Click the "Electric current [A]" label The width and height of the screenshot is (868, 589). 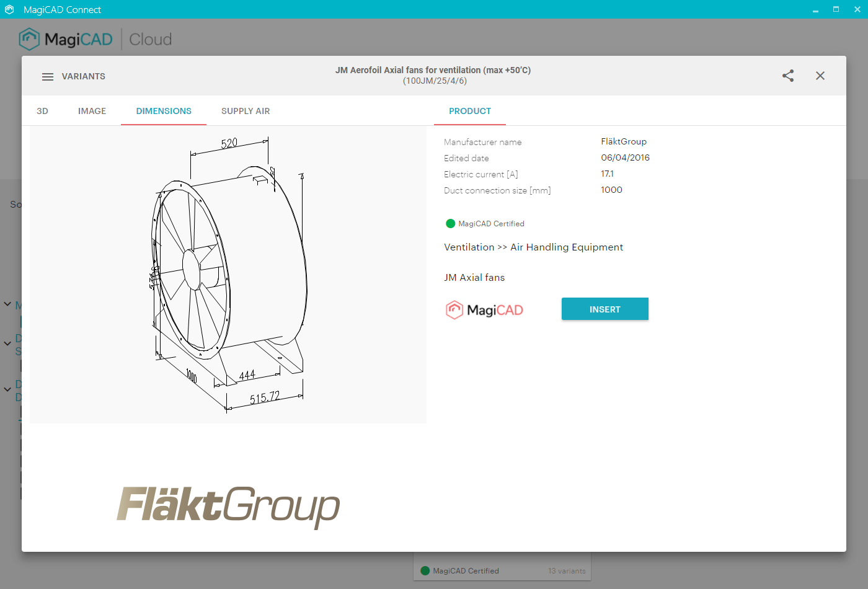pos(481,174)
